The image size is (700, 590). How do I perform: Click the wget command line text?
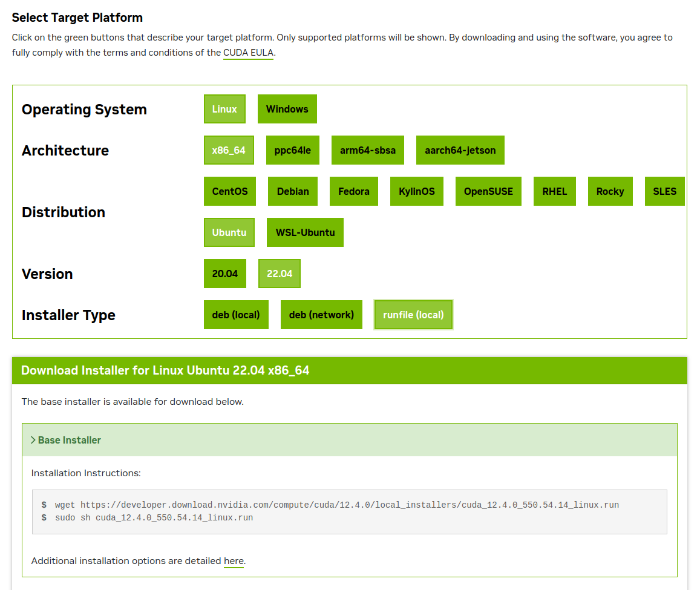pos(336,505)
